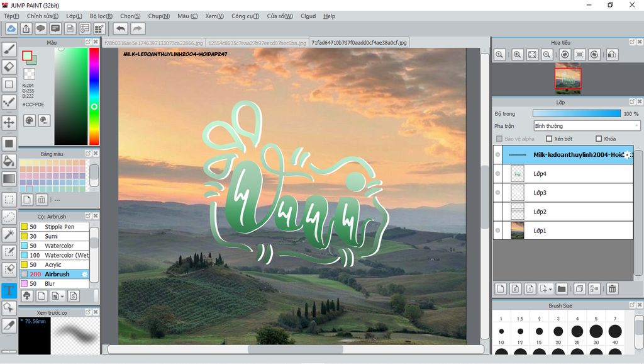Zoom out using Navigator magnifier minus
Screen dimensions: 644x364
pyautogui.click(x=547, y=54)
